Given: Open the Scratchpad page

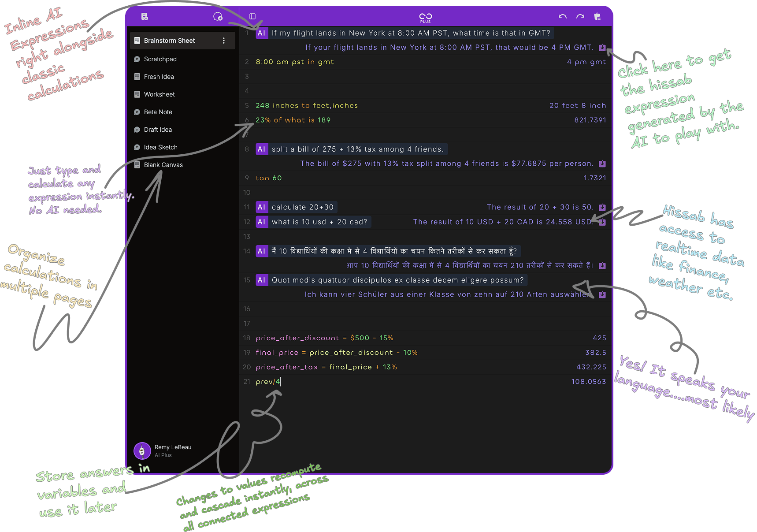Looking at the screenshot, I should click(x=160, y=59).
